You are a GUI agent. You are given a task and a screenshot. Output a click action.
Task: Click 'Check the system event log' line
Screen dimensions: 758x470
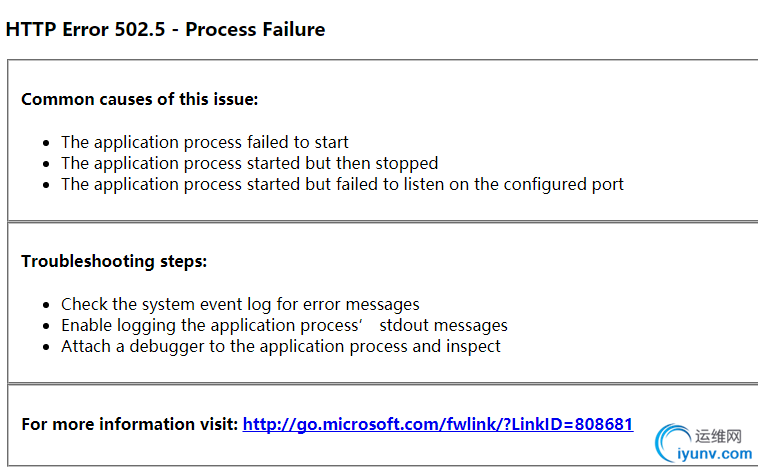[x=240, y=304]
